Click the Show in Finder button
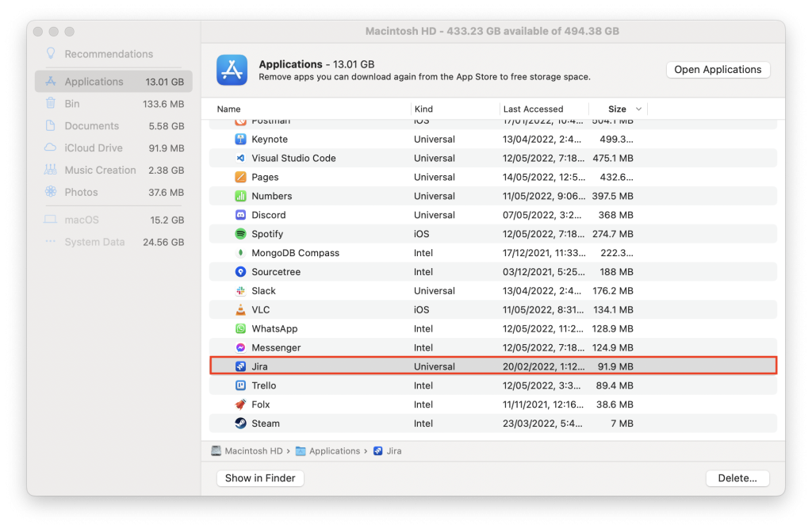Viewport: 812px width, 529px height. coord(260,477)
